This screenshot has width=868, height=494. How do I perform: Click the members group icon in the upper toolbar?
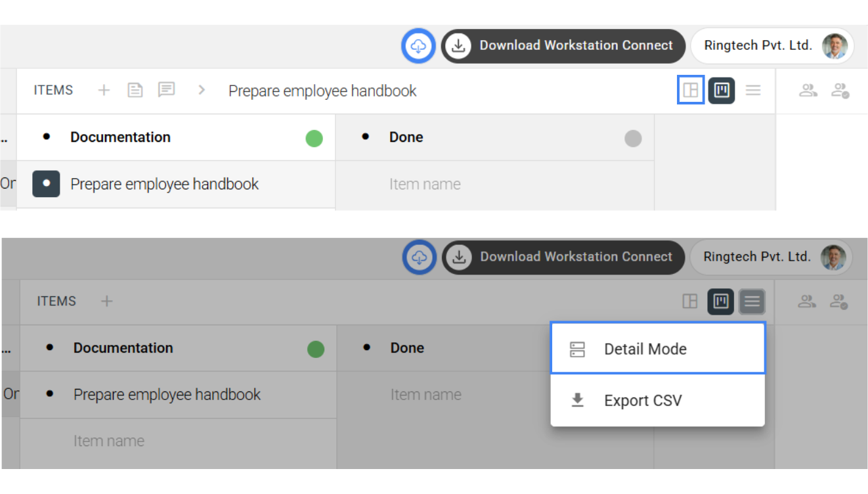pos(808,91)
